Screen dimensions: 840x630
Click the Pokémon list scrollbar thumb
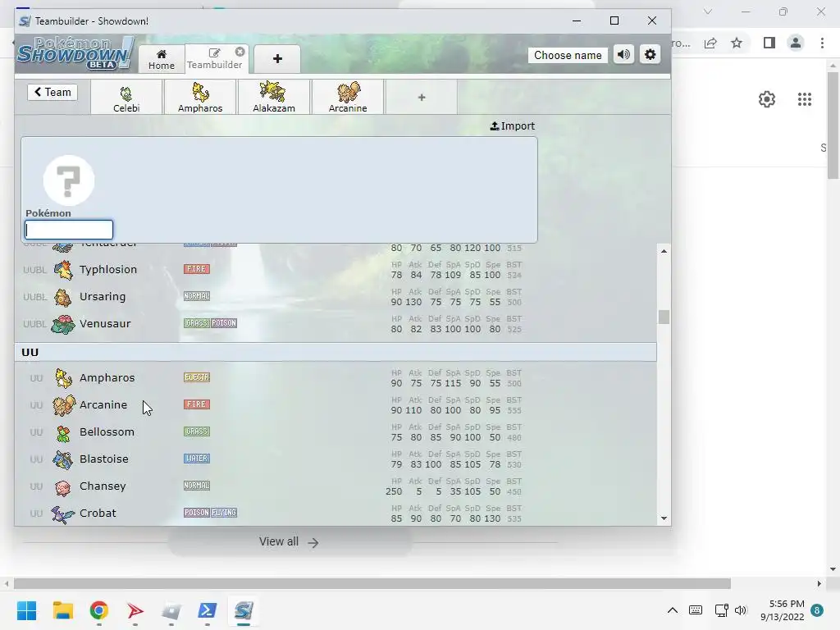(x=664, y=317)
